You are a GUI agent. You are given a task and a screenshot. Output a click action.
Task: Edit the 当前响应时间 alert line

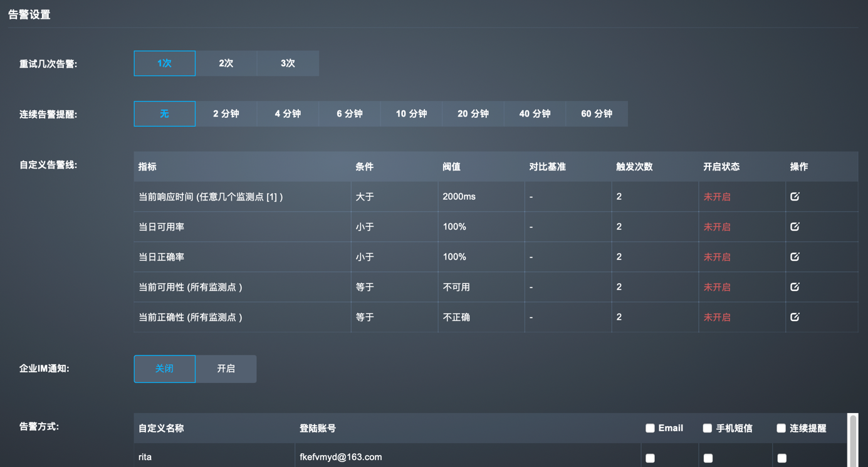coord(795,196)
